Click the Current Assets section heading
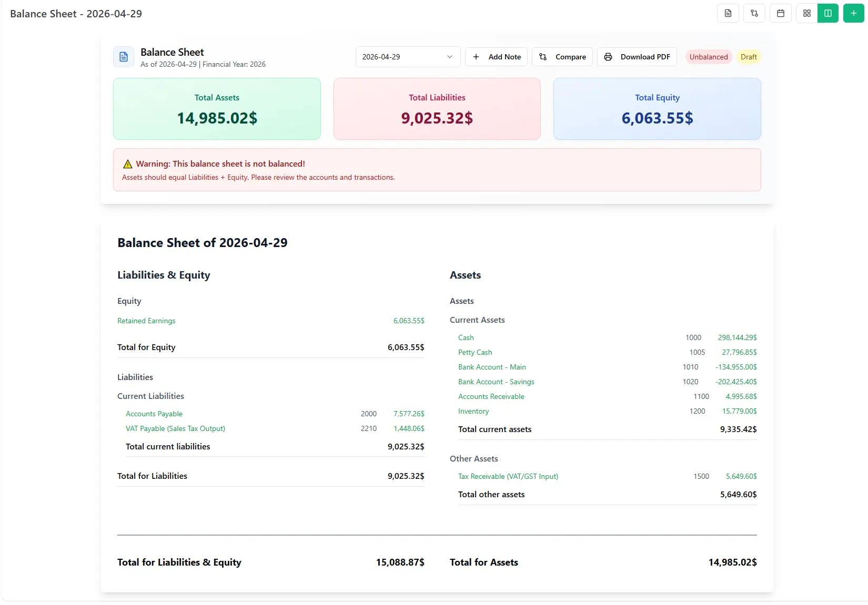 [477, 320]
